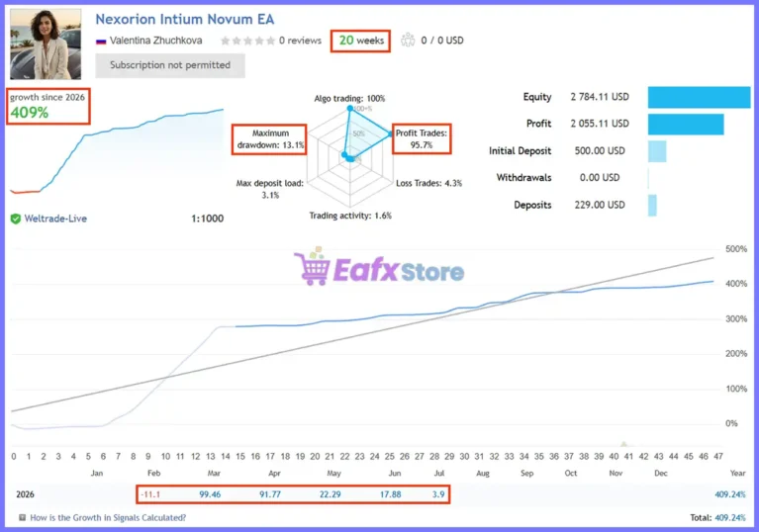The width and height of the screenshot is (759, 532).
Task: Open the Nexorion Intium Novum EA title link
Action: [x=184, y=20]
